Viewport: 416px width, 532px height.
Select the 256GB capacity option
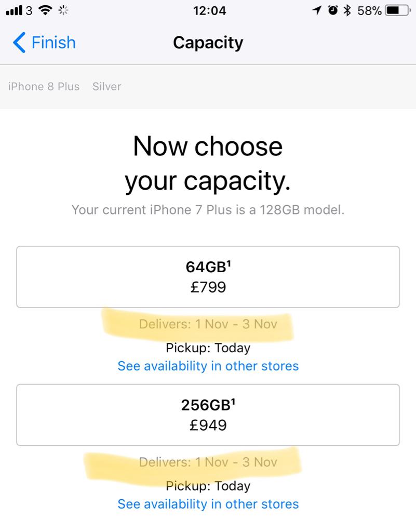pyautogui.click(x=208, y=415)
